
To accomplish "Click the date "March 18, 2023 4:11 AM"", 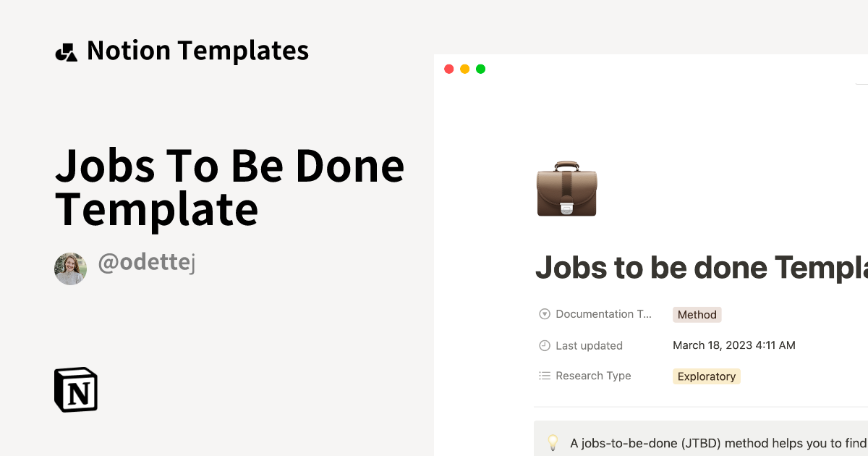I will (x=733, y=345).
